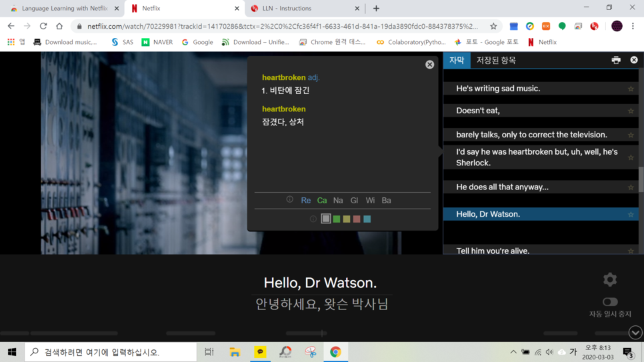The image size is (644, 362).
Task: Open the Google bookmark
Action: pyautogui.click(x=197, y=42)
